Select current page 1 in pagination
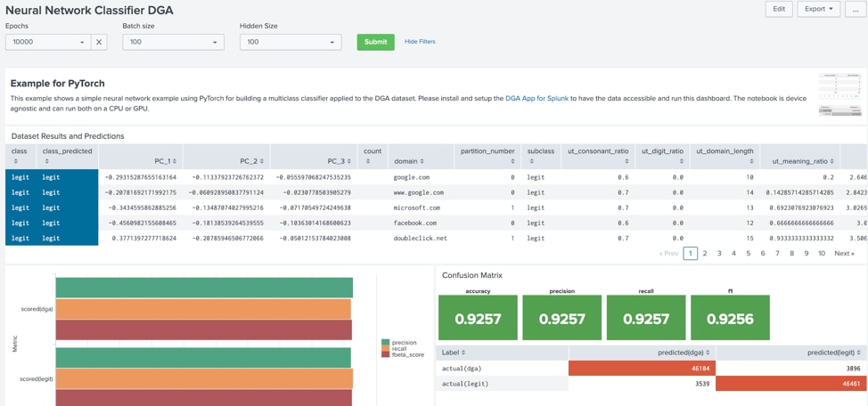This screenshot has width=868, height=406. (691, 254)
